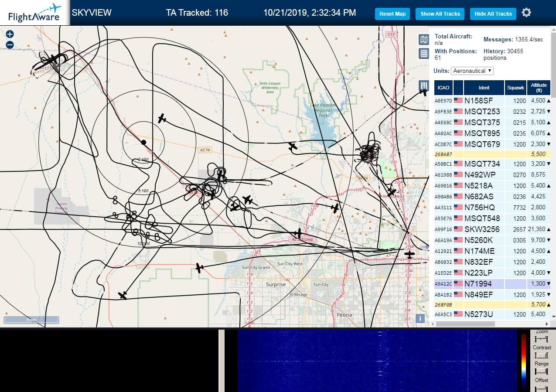
Task: Click the Reset Map button
Action: [x=392, y=14]
